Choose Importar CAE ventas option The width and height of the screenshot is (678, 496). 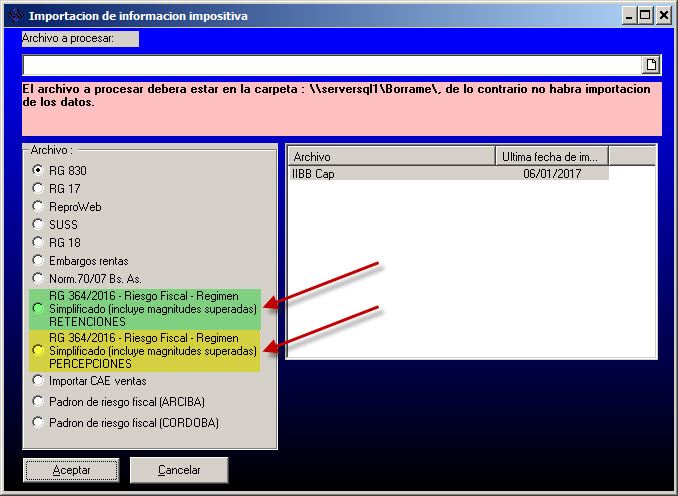pyautogui.click(x=39, y=380)
